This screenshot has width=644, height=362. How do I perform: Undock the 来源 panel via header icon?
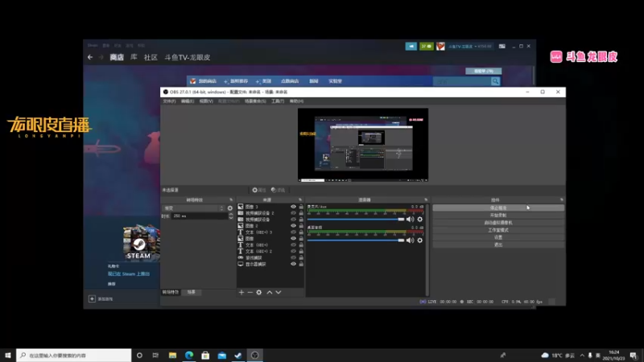tap(300, 200)
